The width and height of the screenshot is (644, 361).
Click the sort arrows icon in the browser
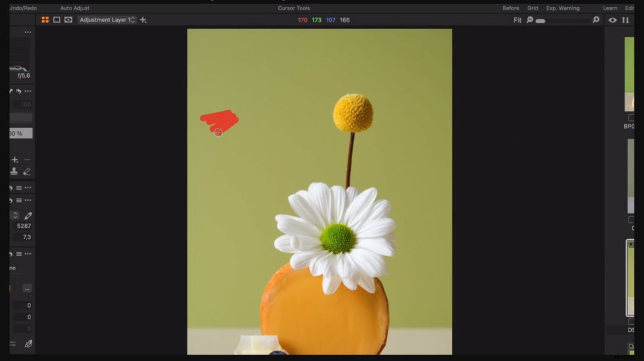[x=626, y=20]
